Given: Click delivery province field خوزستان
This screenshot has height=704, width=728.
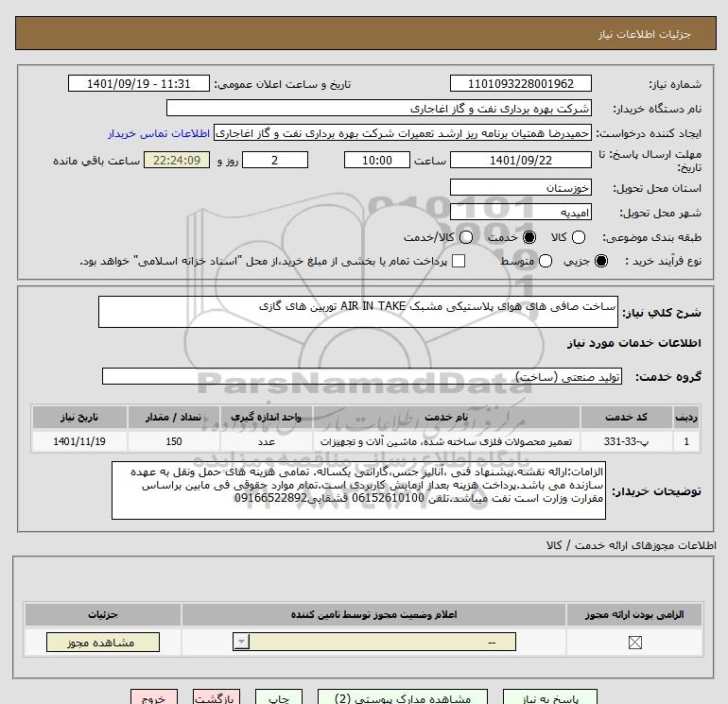Looking at the screenshot, I should pos(520,187).
